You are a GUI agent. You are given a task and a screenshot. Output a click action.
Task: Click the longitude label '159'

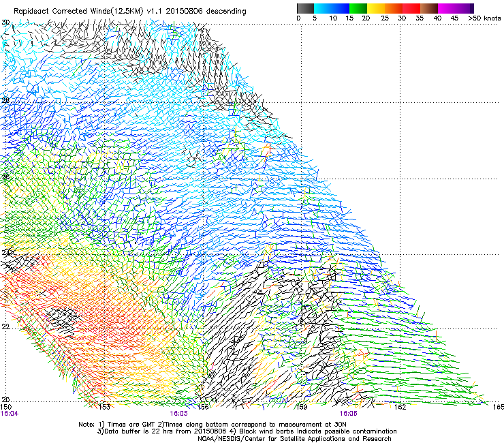coord(302,407)
